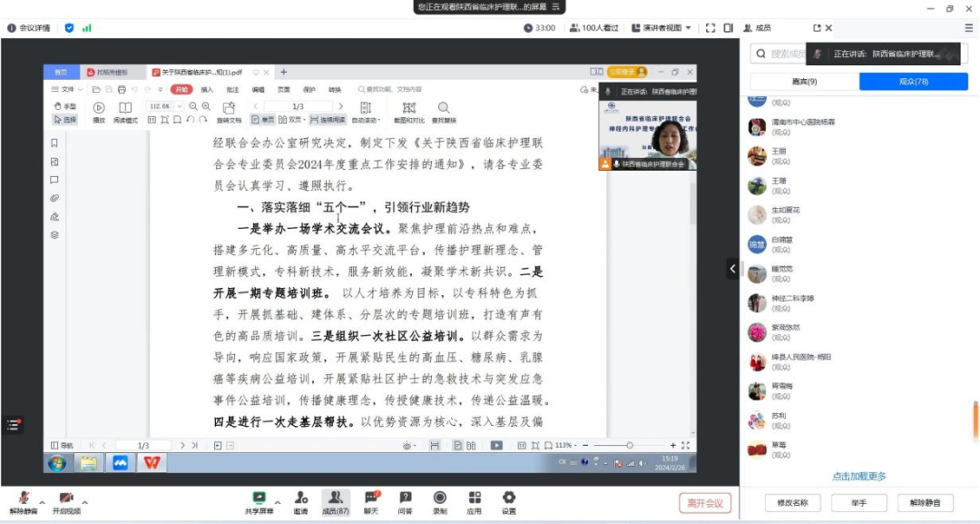Click the blue security shield icon
Screen dimensions: 980x524
pos(69,28)
